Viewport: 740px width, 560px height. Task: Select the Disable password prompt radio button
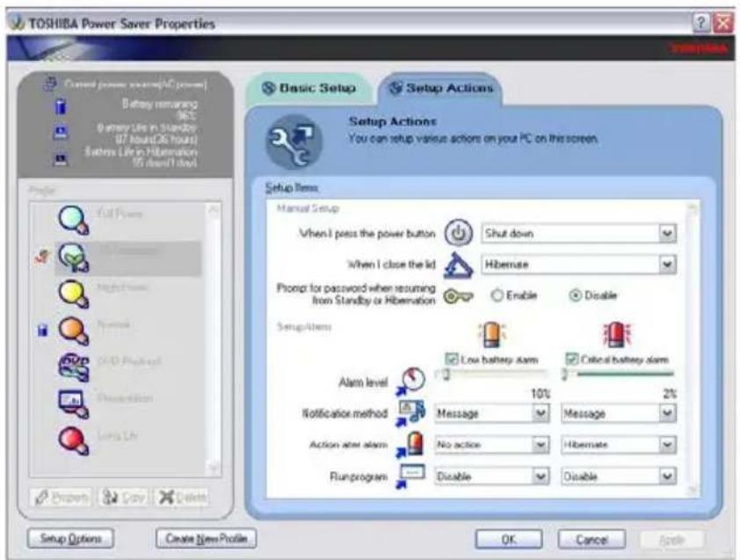coord(576,295)
